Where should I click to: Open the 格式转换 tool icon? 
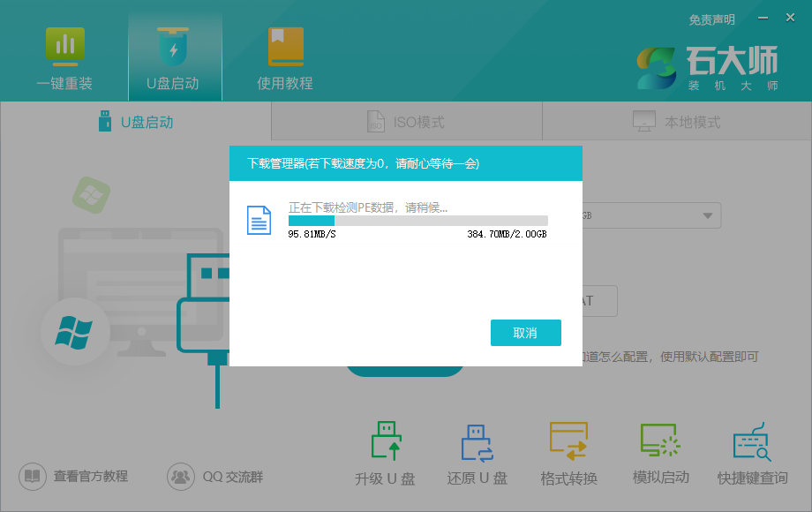pyautogui.click(x=568, y=441)
